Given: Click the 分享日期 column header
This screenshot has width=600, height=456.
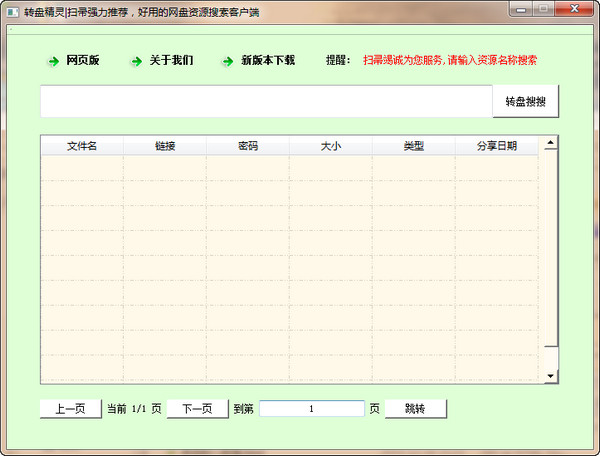Looking at the screenshot, I should coord(496,146).
